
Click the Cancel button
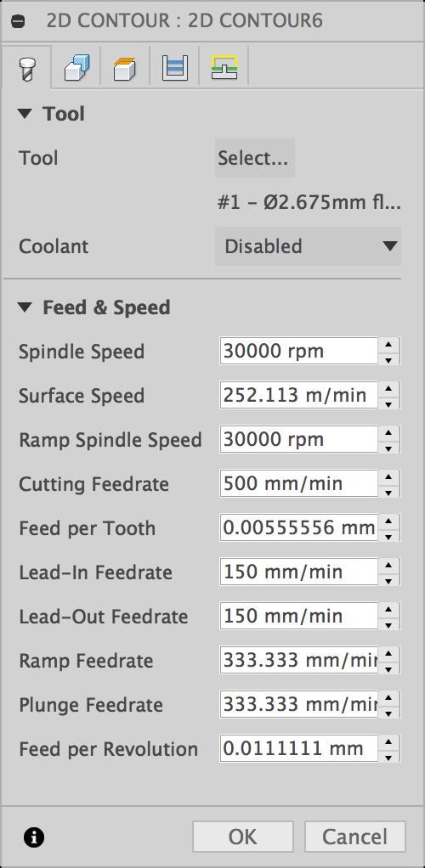354,837
